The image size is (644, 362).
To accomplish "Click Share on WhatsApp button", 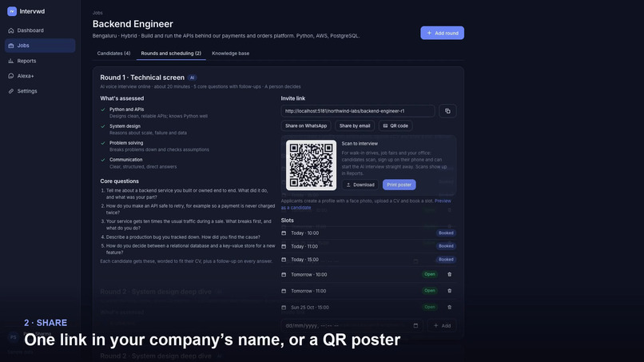I will 306,125.
